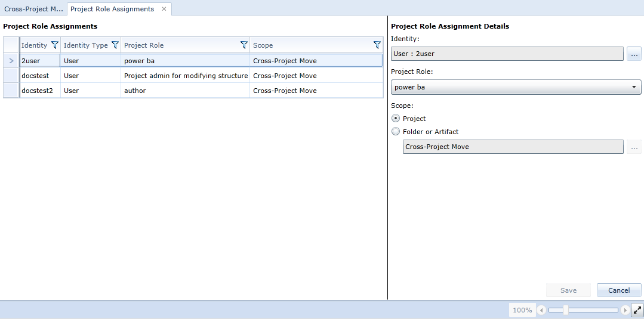Open the Identity column filter
This screenshot has height=319, width=644.
55,45
